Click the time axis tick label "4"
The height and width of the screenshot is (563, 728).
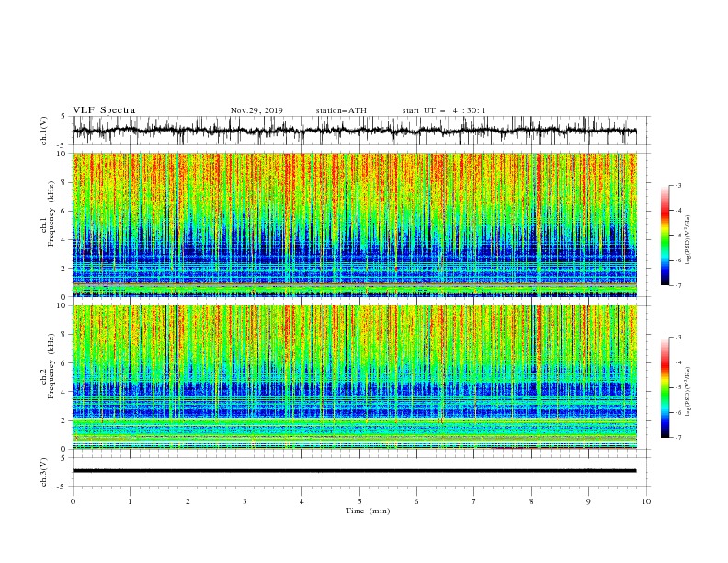pyautogui.click(x=301, y=501)
